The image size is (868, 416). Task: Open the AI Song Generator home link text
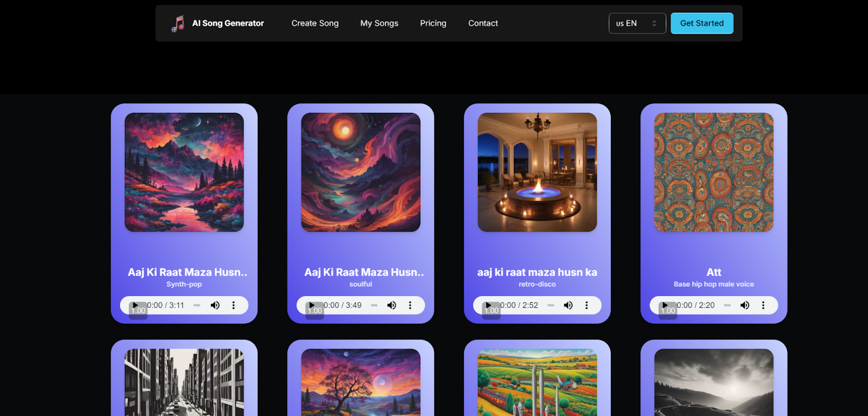coord(228,23)
